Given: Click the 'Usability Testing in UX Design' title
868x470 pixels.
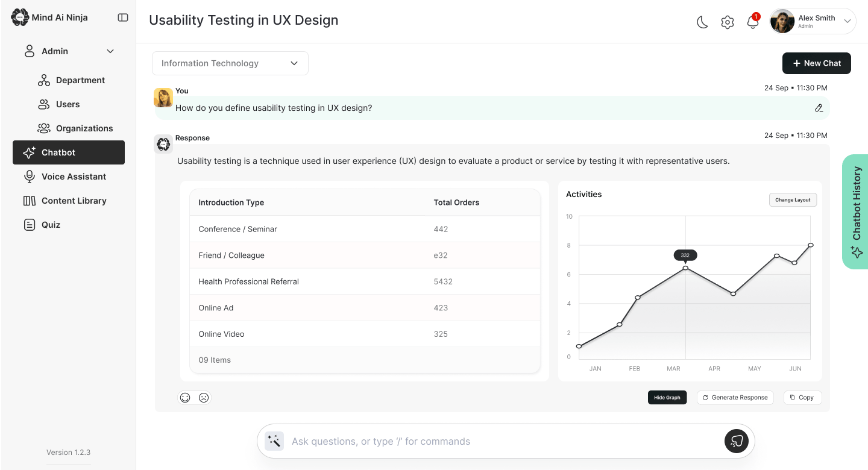Looking at the screenshot, I should tap(244, 20).
